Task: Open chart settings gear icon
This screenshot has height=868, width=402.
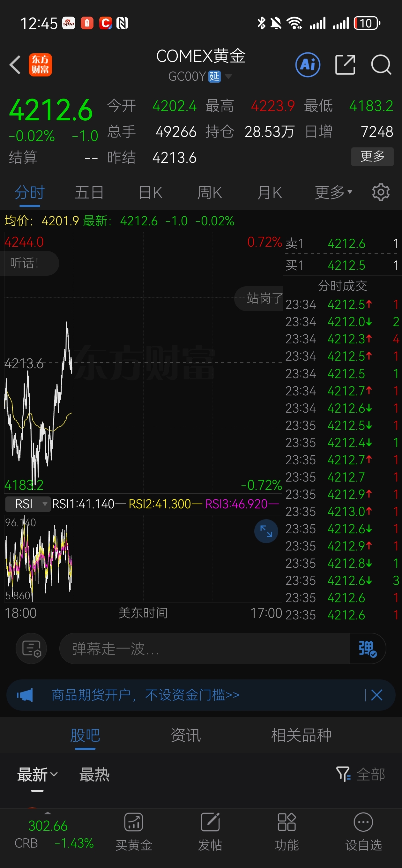Action: click(381, 192)
